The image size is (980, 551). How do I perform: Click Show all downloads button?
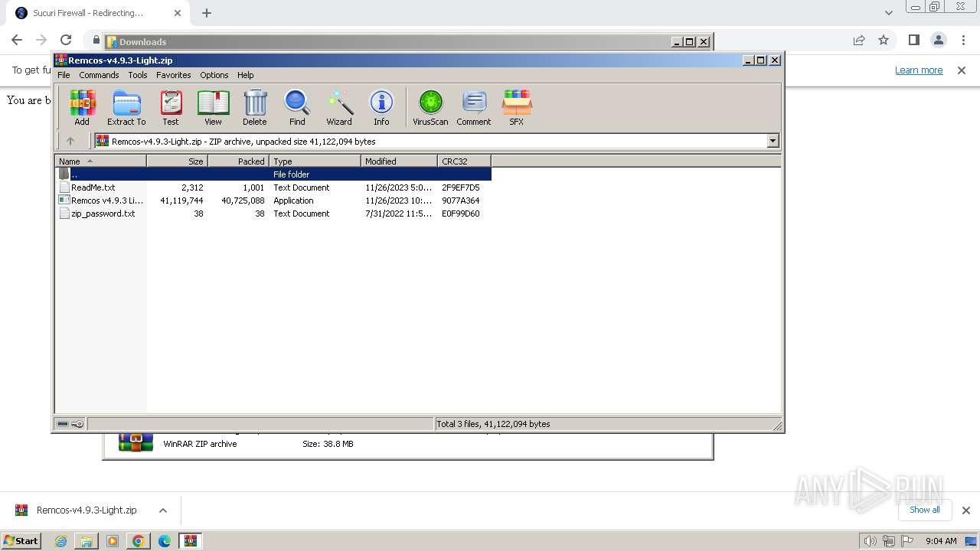[x=924, y=510]
